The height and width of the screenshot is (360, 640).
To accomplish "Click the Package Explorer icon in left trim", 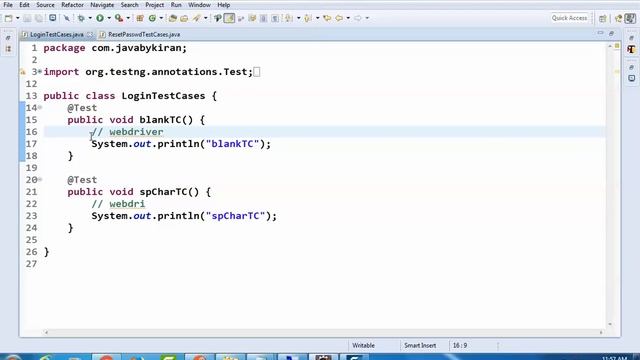I will click(x=9, y=49).
